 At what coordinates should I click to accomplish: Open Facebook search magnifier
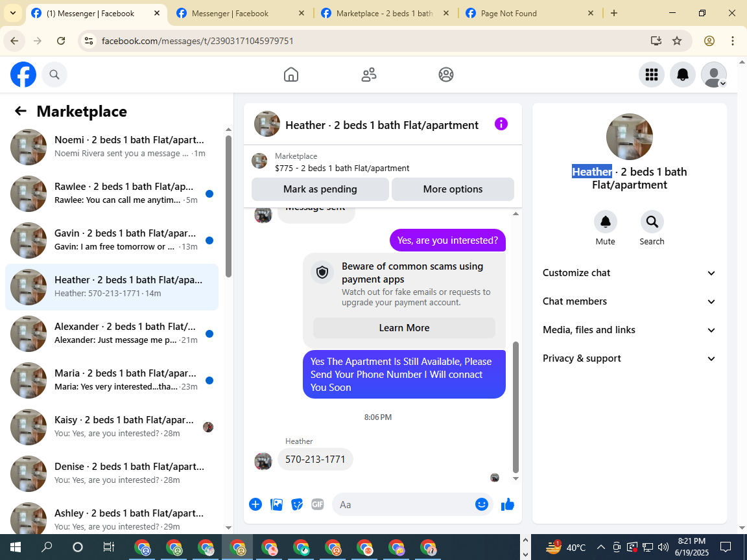[x=54, y=75]
